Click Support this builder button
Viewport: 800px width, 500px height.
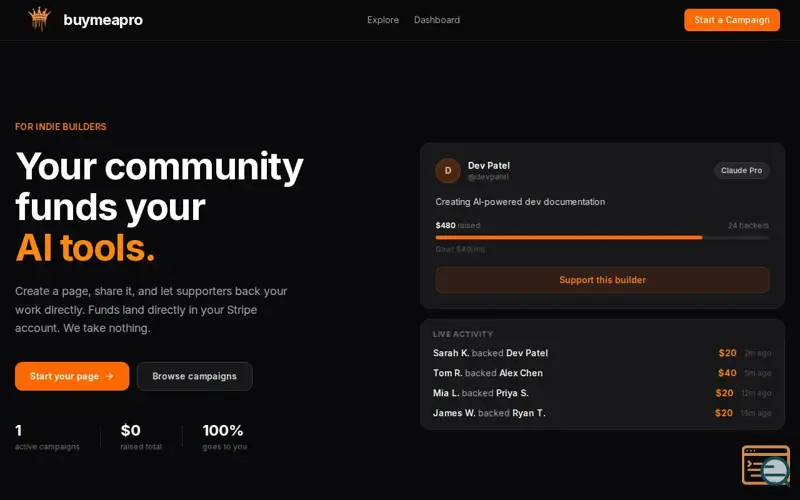coord(602,280)
